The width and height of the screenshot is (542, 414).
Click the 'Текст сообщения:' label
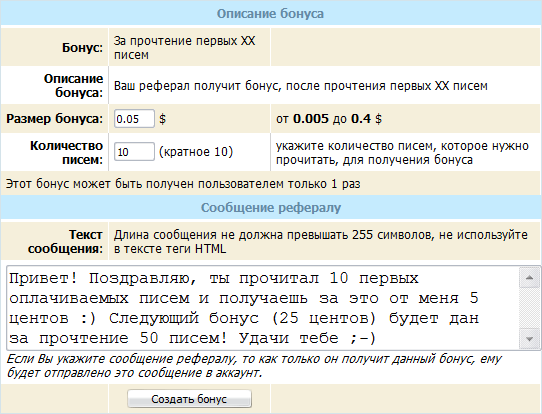pos(66,242)
